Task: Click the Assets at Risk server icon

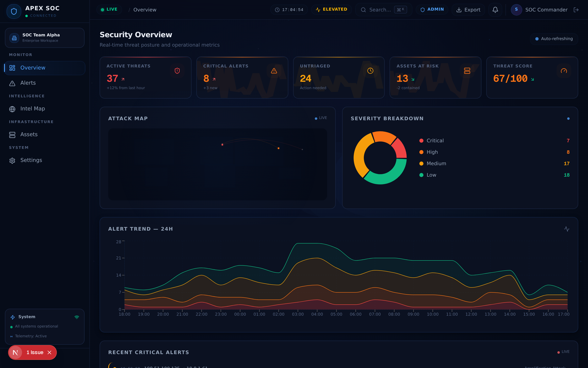Action: click(467, 71)
